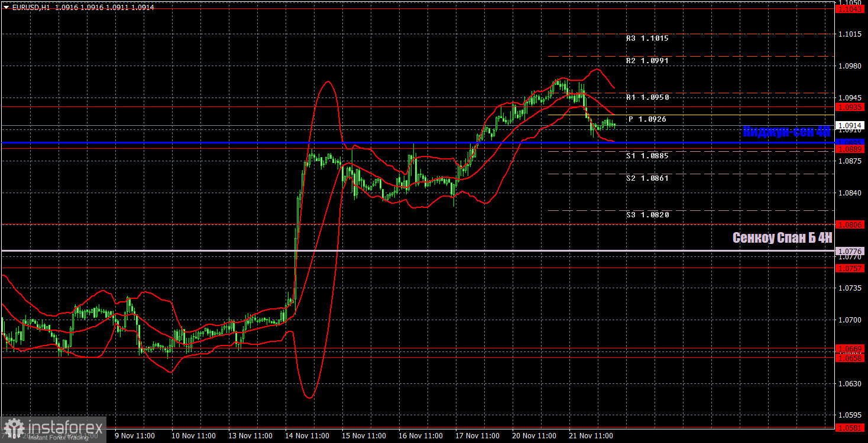This screenshot has width=868, height=443.
Task: Click the 1.0700 price axis value
Action: [x=851, y=320]
